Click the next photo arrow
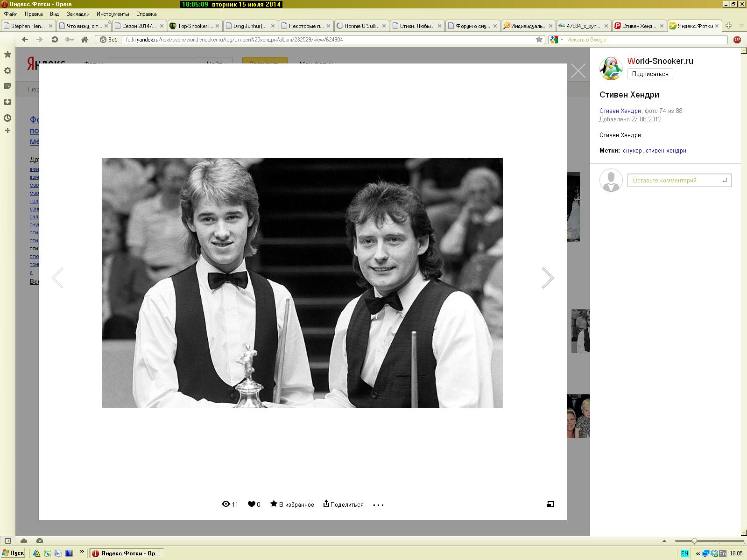 [x=547, y=278]
